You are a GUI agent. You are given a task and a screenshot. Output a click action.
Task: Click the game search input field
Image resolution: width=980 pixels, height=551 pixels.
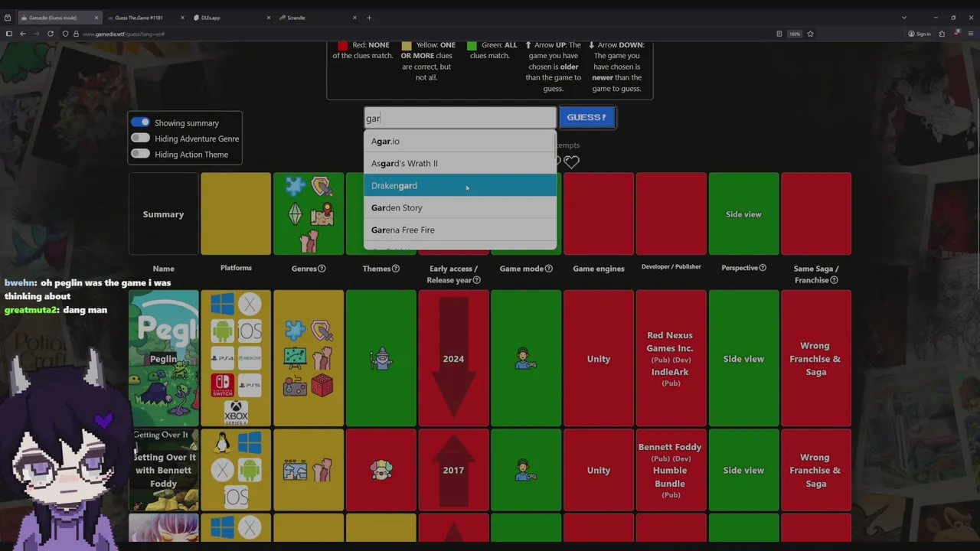[460, 118]
